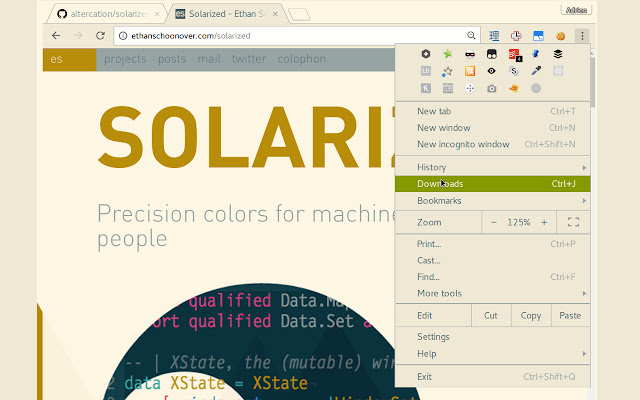Click the gray striped columns extension icon
This screenshot has height=400, width=640.
coord(448,88)
